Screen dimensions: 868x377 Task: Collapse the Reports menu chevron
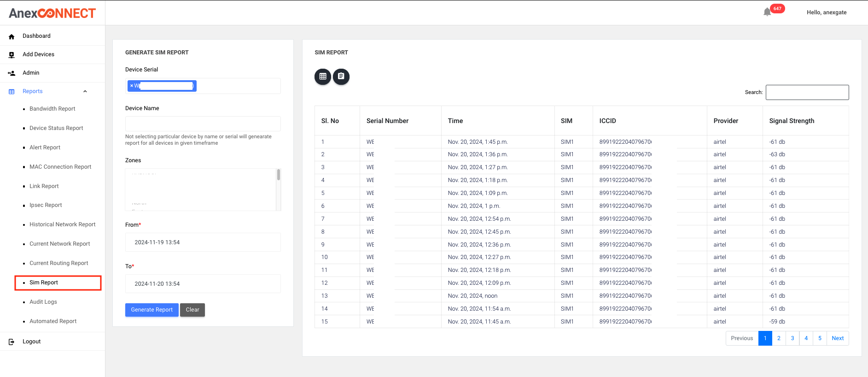[x=85, y=91]
